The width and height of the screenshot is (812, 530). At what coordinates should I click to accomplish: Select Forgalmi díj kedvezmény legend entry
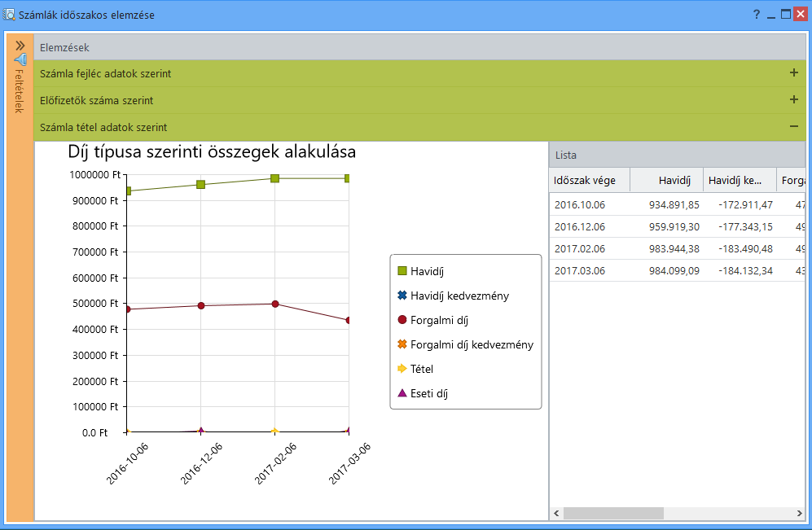(465, 344)
